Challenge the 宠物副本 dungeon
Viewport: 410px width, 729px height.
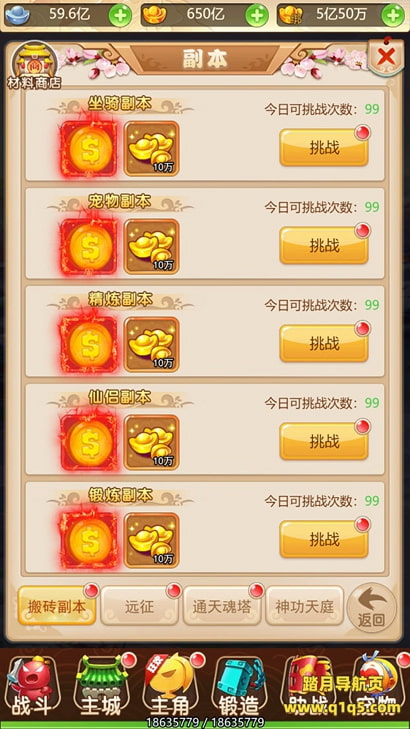324,245
